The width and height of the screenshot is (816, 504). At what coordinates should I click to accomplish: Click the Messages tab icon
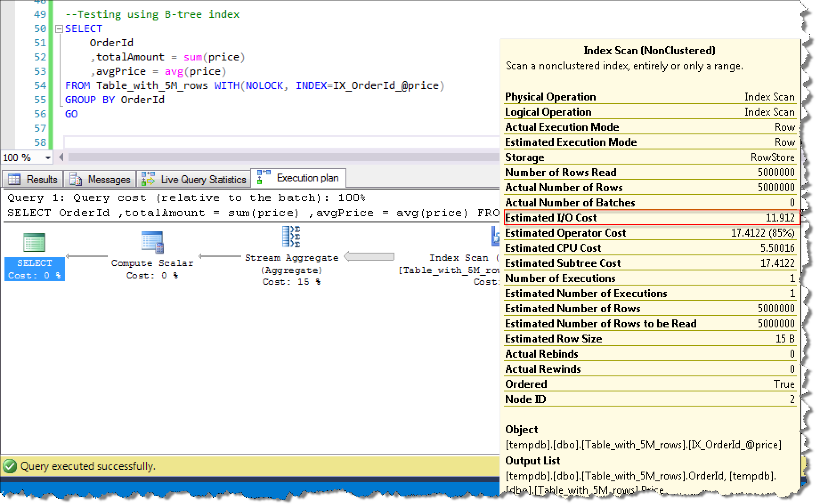76,179
